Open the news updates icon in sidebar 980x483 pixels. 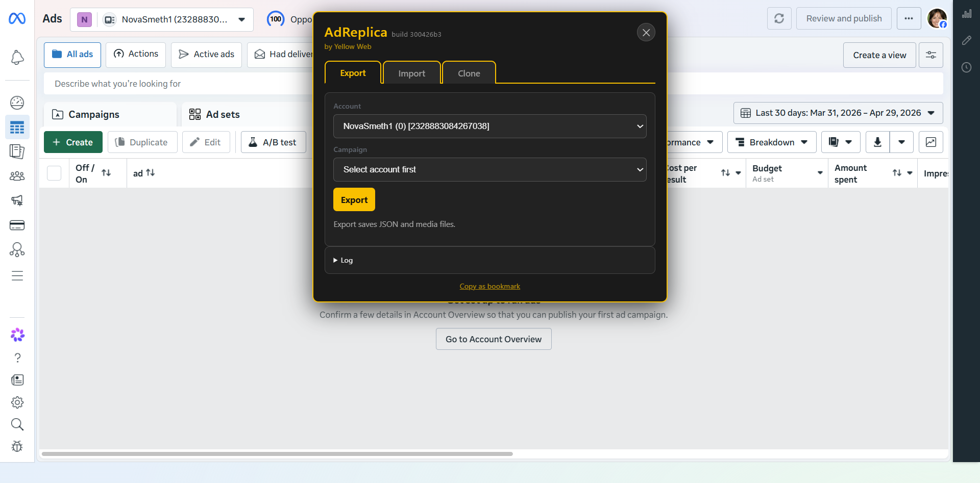click(17, 380)
